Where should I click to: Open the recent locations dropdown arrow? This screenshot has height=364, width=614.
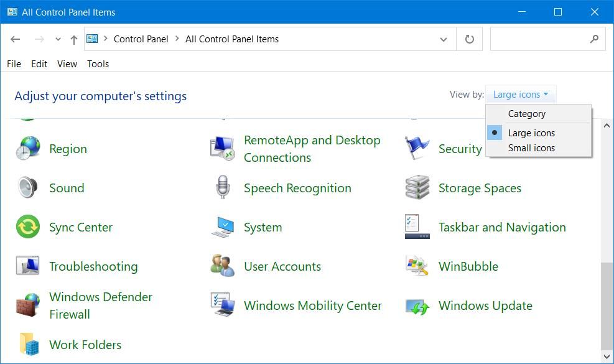[58, 39]
